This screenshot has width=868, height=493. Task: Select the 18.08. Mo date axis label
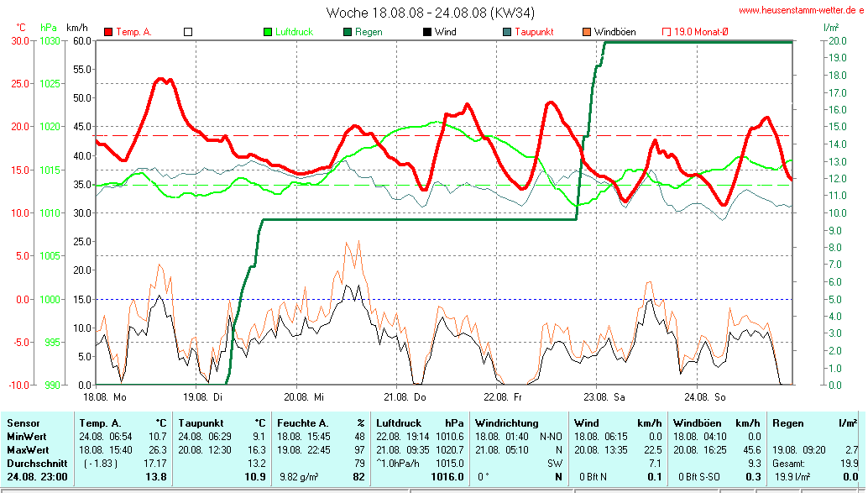(105, 396)
